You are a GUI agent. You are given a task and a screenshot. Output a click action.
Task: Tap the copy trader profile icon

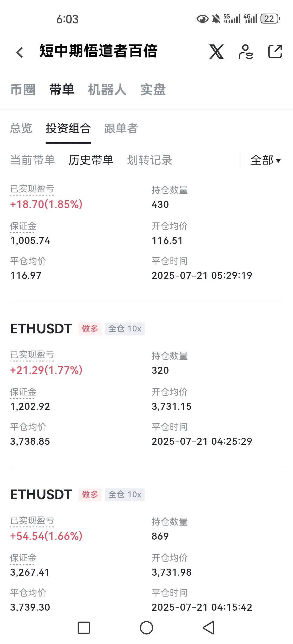[x=246, y=51]
